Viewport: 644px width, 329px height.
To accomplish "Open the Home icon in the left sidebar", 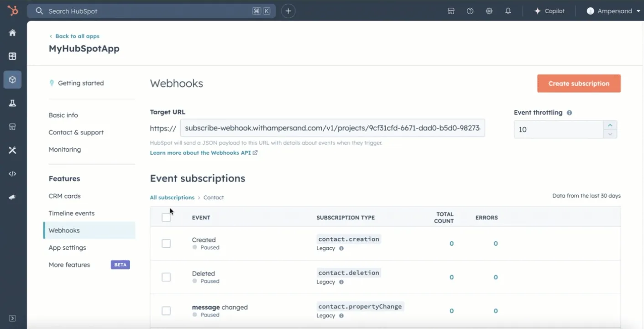I will point(12,32).
